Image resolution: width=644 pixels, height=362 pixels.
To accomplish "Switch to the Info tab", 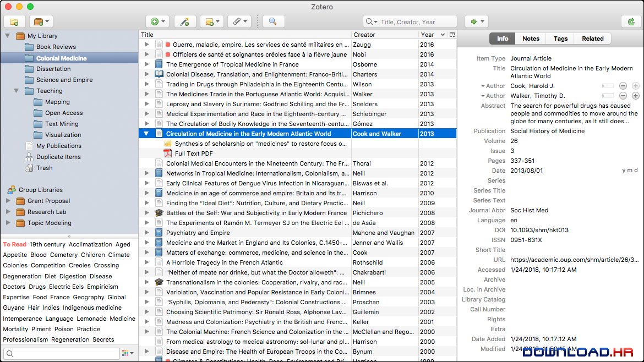I will [x=503, y=39].
